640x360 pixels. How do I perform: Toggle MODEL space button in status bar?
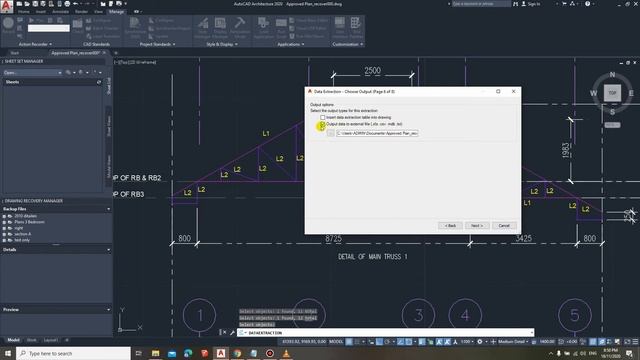click(x=336, y=342)
